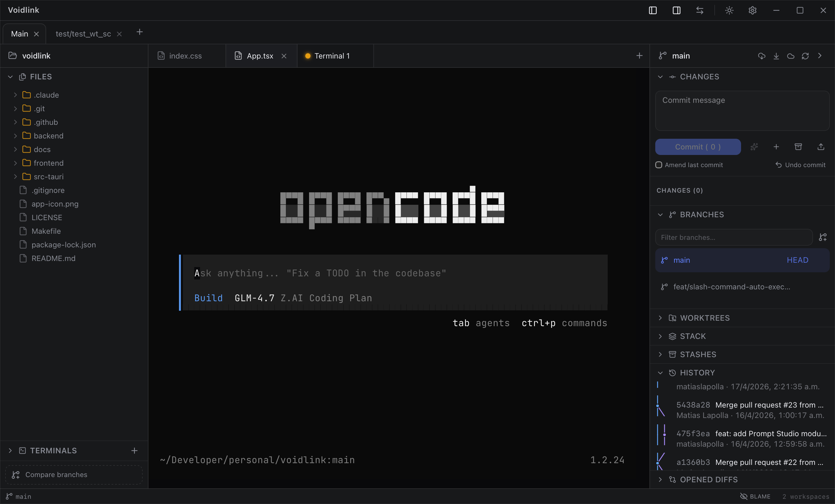Collapse git panel with right chevron
Screen dimensions: 835x504
pyautogui.click(x=820, y=56)
